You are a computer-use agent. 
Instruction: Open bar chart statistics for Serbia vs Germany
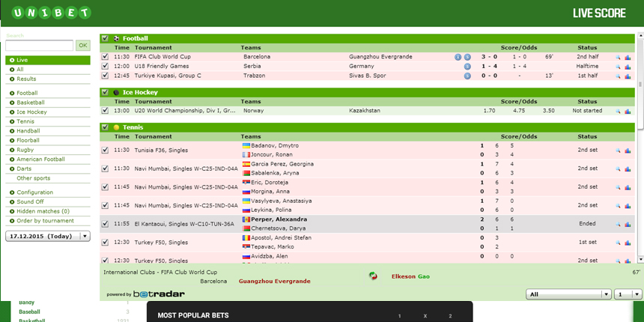tap(628, 67)
